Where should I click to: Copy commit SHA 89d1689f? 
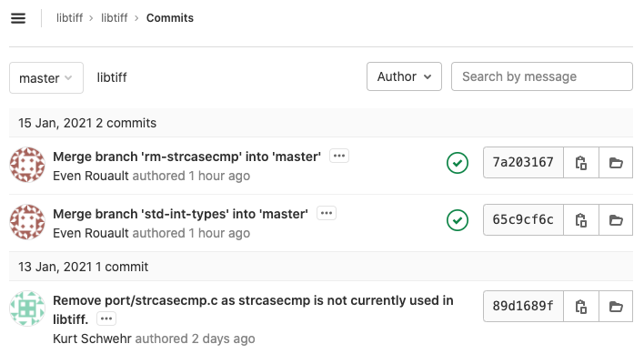tap(580, 307)
